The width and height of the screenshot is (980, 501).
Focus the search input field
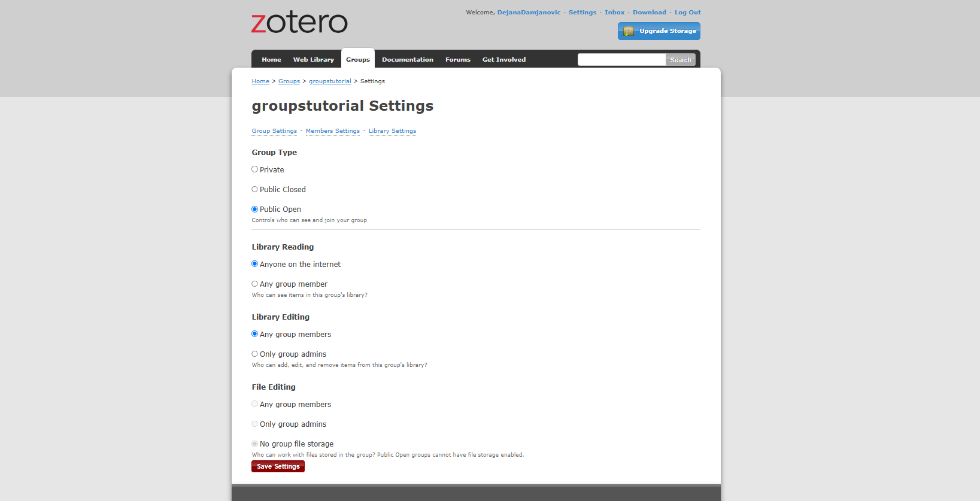point(621,60)
